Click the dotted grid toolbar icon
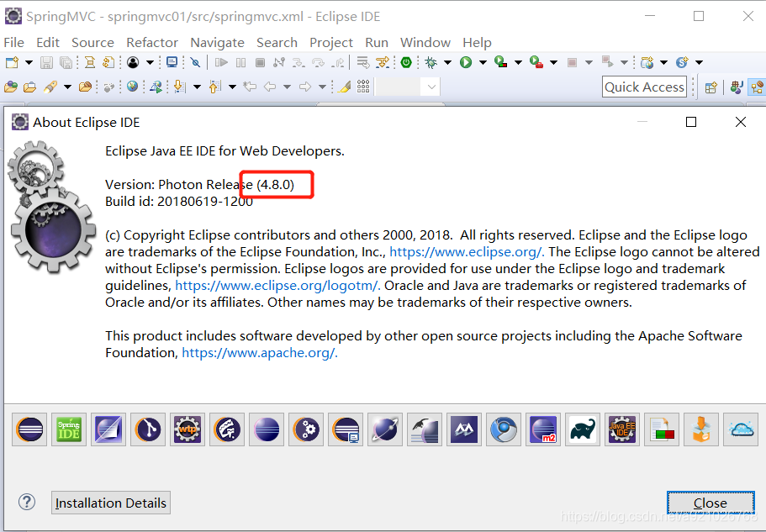The image size is (766, 532). [363, 87]
